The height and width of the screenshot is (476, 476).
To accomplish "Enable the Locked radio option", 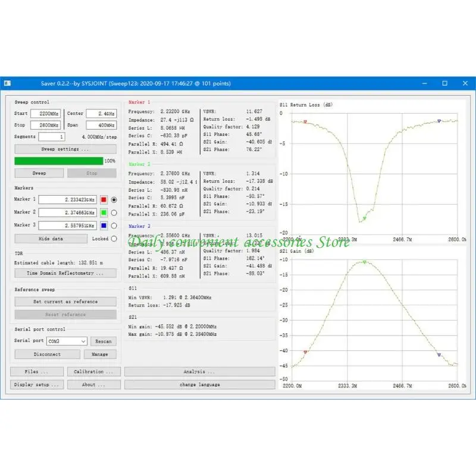I will 114,239.
